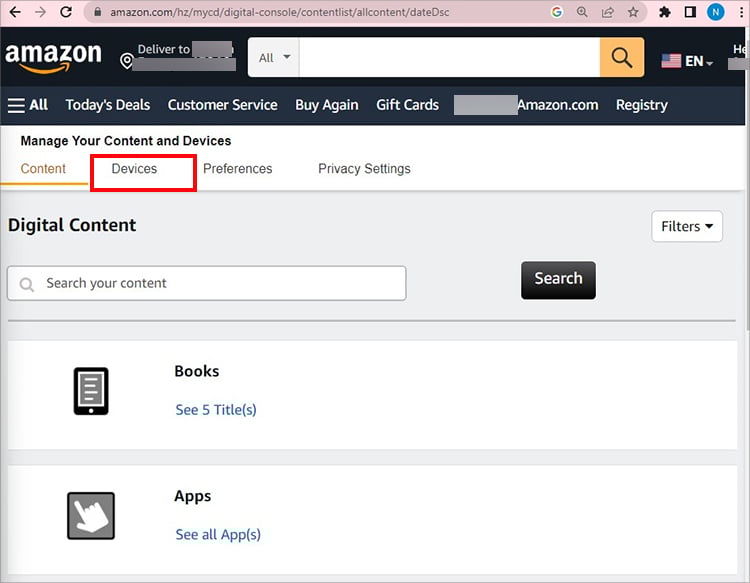The image size is (750, 583).
Task: Click the Apps pointing hand icon
Action: coord(91,516)
